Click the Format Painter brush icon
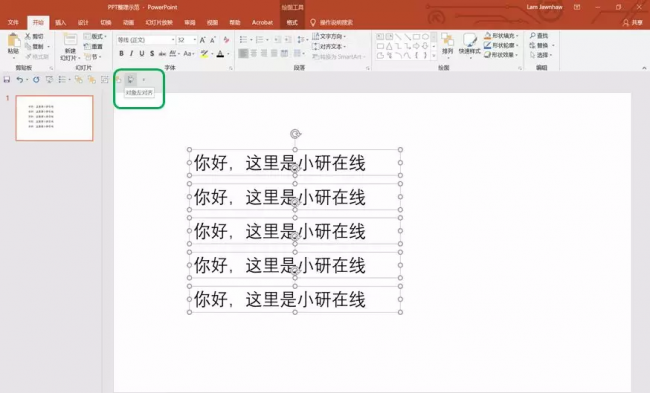This screenshot has height=393, width=650. (28, 56)
